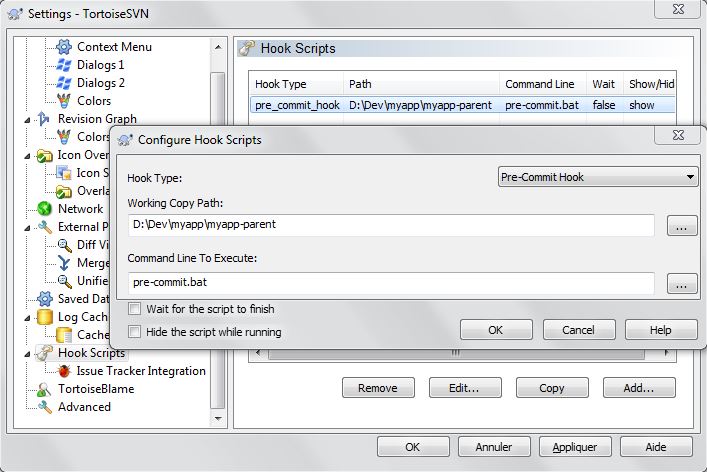Select the Saved Data gear icon
707x472 pixels.
(x=44, y=299)
